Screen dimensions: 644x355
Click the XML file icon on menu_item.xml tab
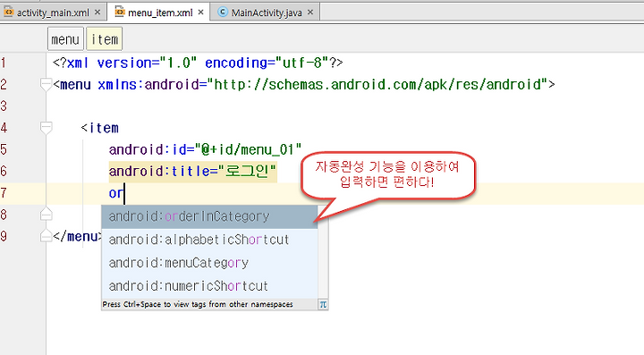(x=120, y=13)
